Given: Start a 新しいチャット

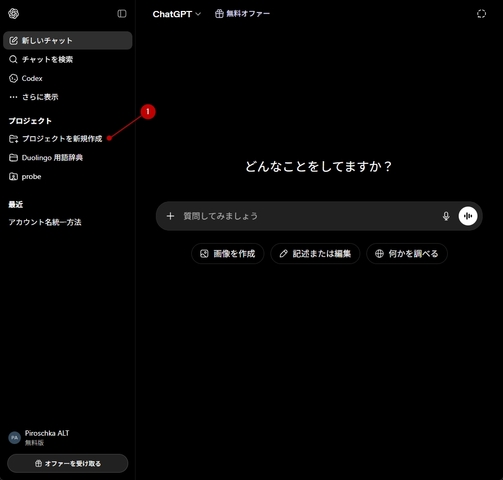Looking at the screenshot, I should pos(68,41).
